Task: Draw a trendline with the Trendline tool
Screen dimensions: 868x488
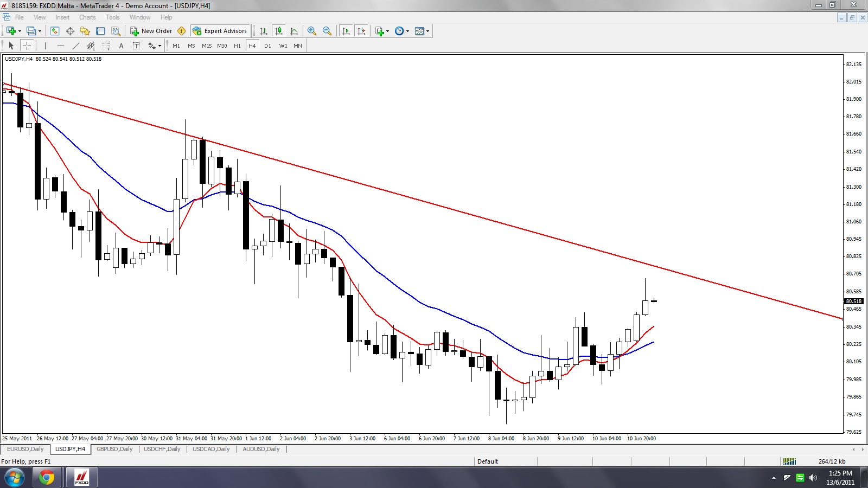Action: coord(76,46)
